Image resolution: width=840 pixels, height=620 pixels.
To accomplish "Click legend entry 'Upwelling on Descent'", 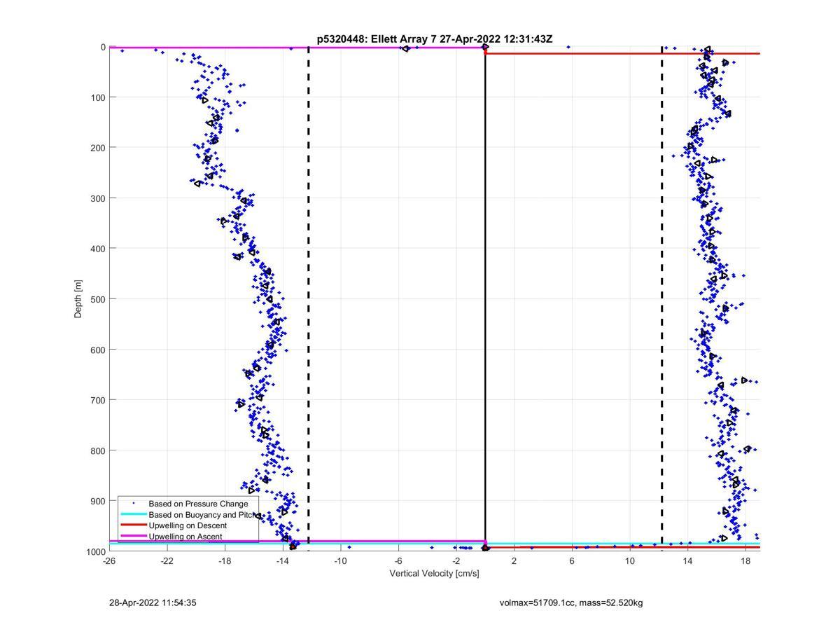I will [188, 525].
